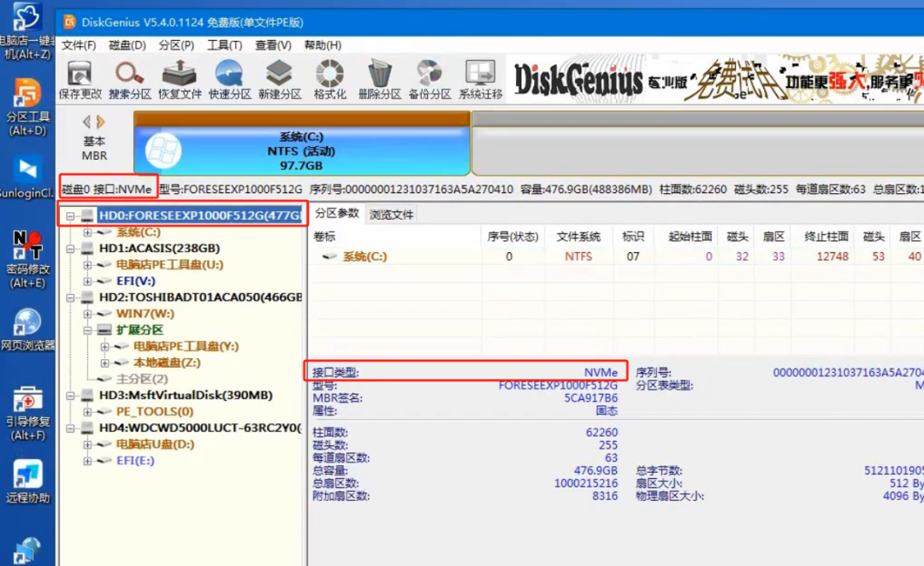This screenshot has width=924, height=566.
Task: Open the 分区工具 (Alt+D) desktop icon
Action: (27, 107)
